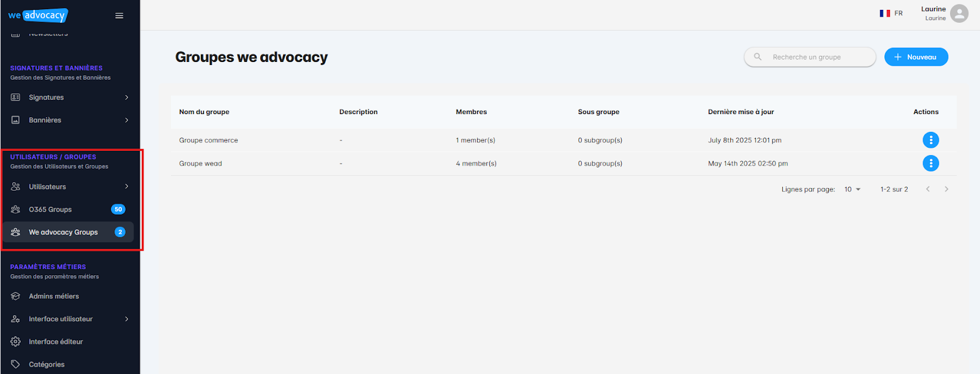Click the Groupe commerce row name
980x374 pixels.
[208, 140]
